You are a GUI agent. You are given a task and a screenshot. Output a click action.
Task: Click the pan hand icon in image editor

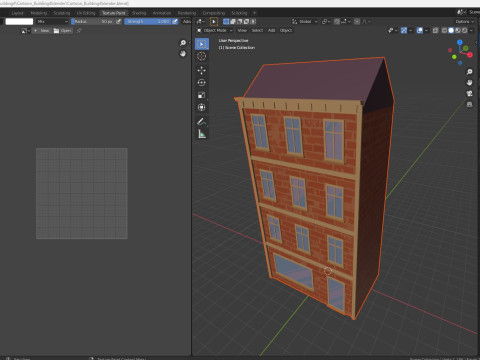tap(183, 53)
